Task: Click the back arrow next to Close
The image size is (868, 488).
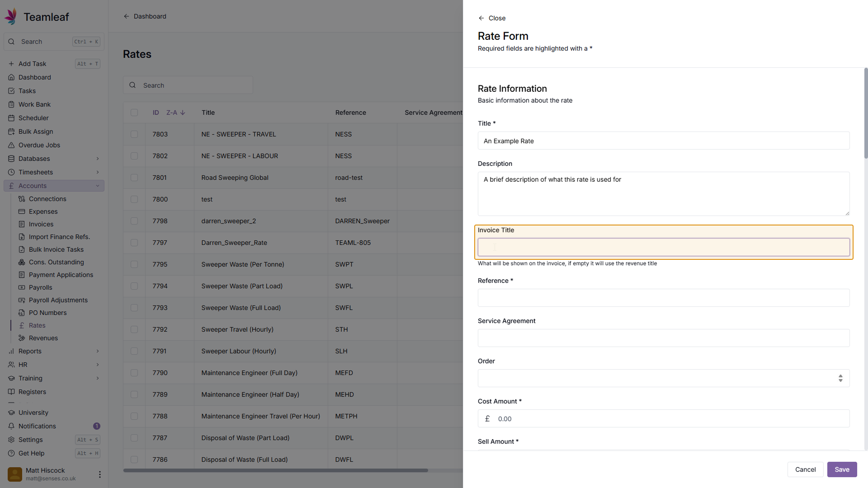Action: pyautogui.click(x=481, y=18)
